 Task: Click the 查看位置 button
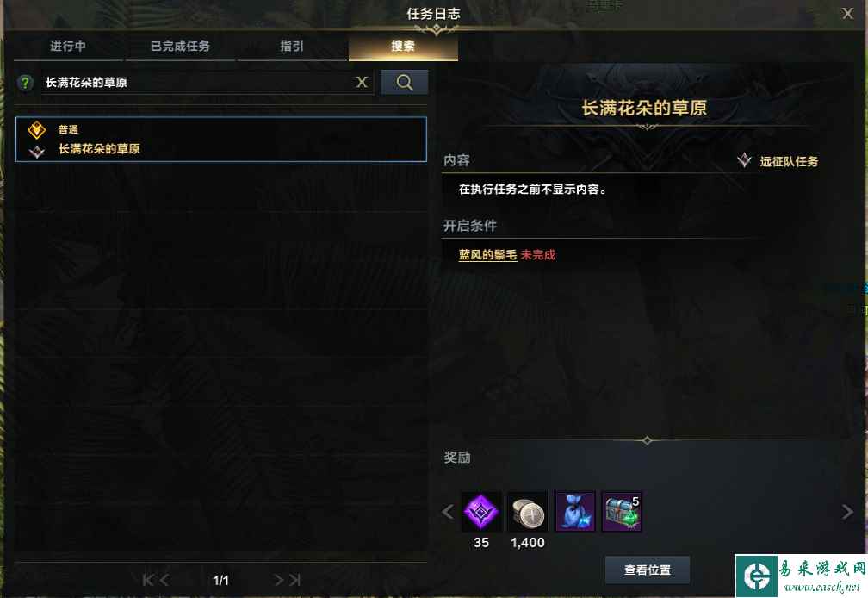tap(648, 570)
